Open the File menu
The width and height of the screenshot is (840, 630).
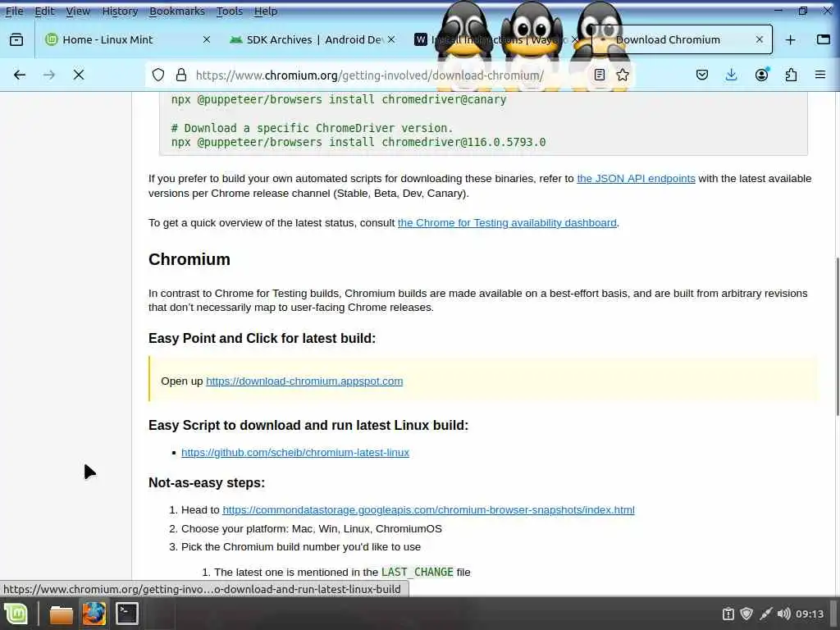15,11
